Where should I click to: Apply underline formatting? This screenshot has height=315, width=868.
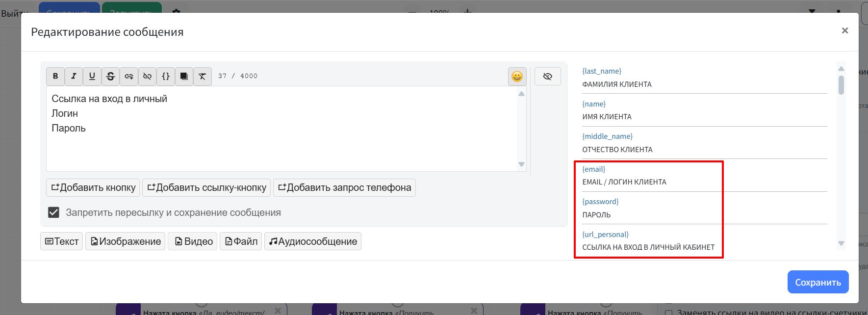point(92,76)
